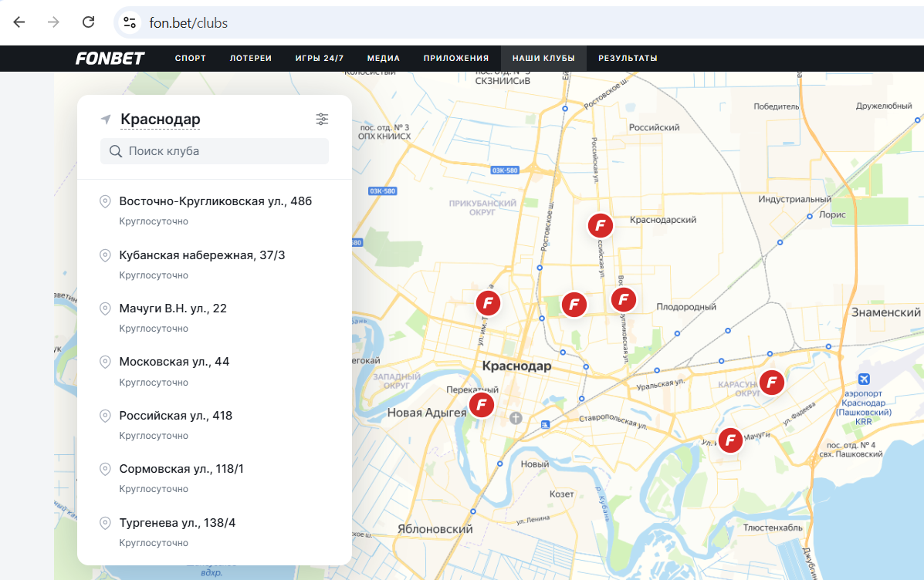Open the ИГРЫ 24/7 menu item
Viewport: 924px width, 580px height.
point(320,59)
